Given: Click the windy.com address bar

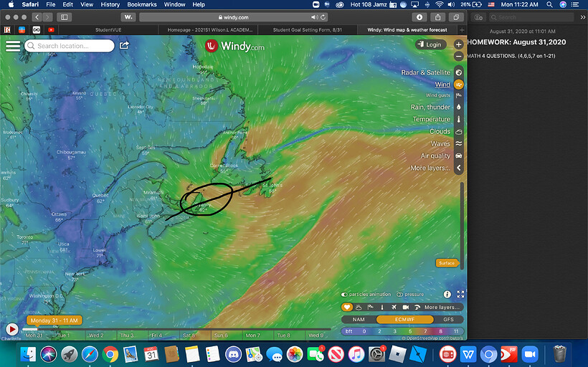Looking at the screenshot, I should pyautogui.click(x=233, y=17).
